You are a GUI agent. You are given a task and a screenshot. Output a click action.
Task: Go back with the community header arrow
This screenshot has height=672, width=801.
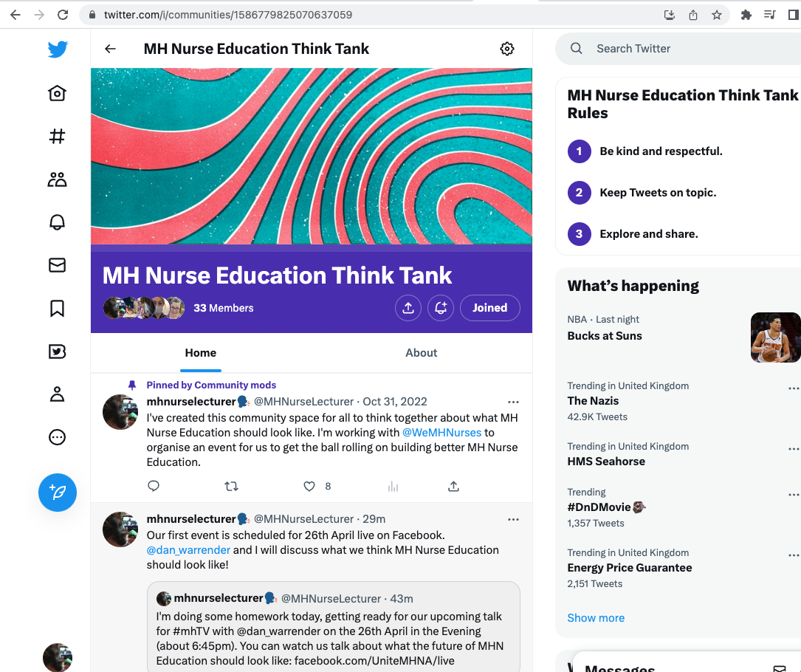pyautogui.click(x=110, y=49)
